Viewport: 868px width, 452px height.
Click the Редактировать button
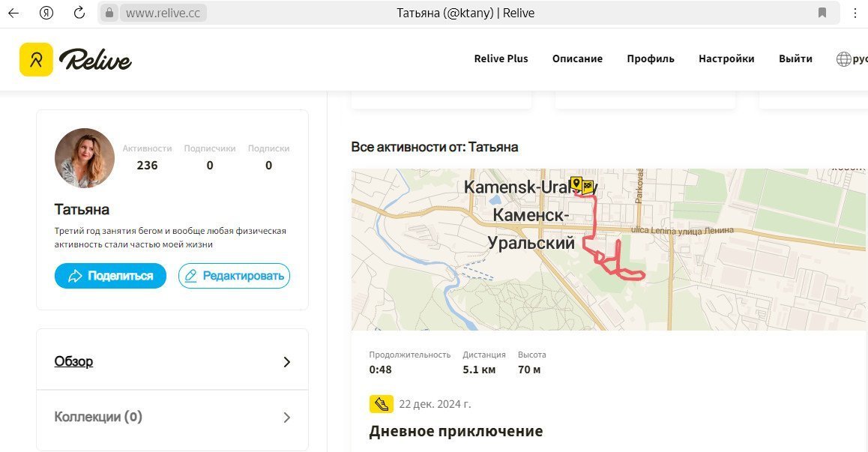point(234,276)
